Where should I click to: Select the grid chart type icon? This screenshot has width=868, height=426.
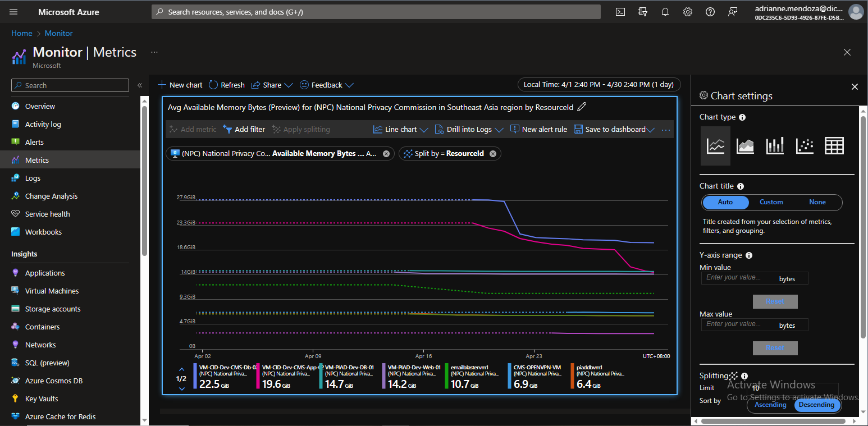point(834,146)
